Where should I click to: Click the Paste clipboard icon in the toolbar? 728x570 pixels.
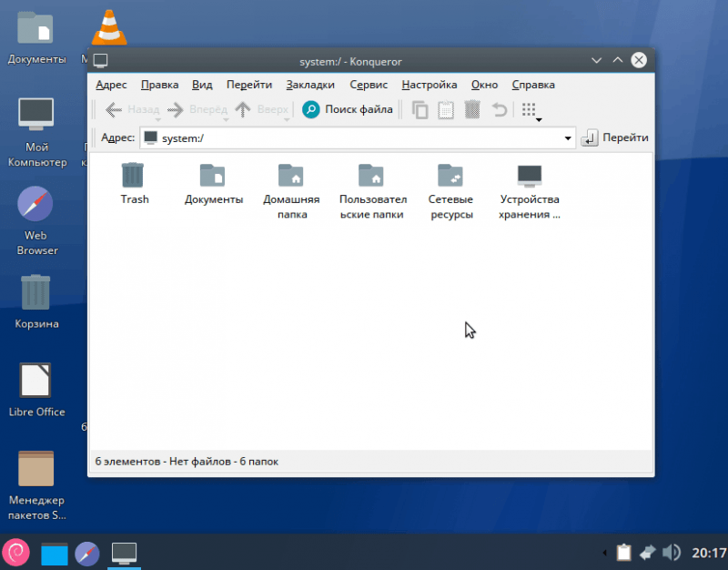coord(446,110)
